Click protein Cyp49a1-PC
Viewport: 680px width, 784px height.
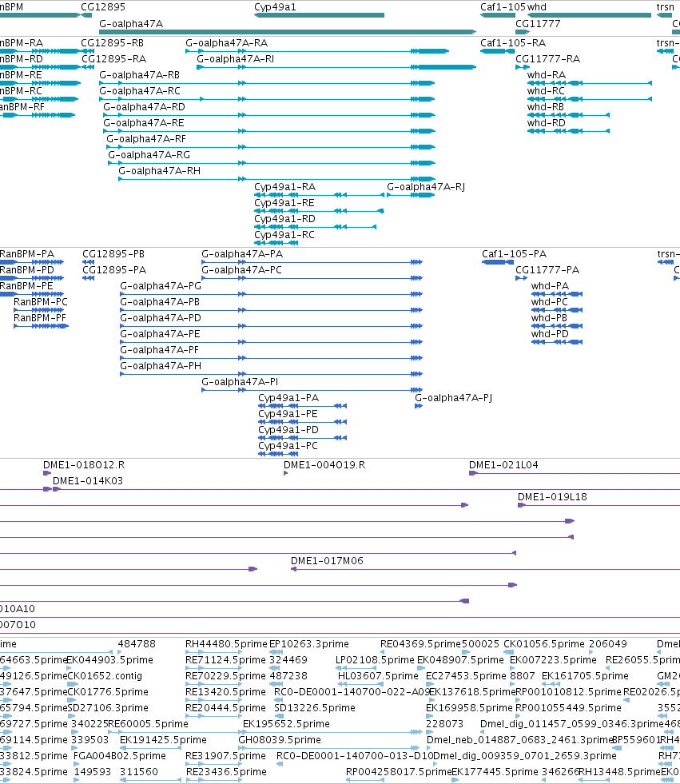[288, 446]
